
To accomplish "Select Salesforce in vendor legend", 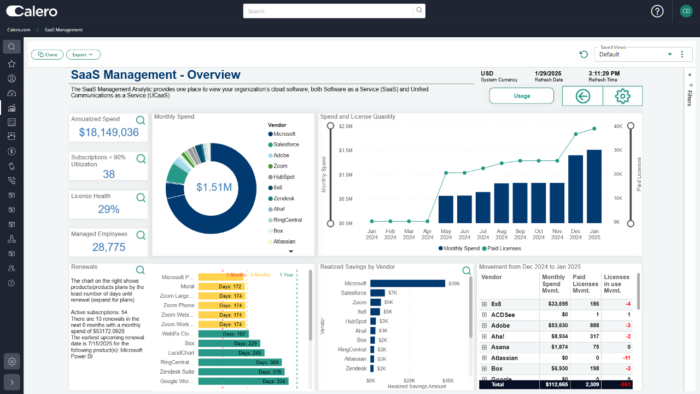I will tap(283, 145).
